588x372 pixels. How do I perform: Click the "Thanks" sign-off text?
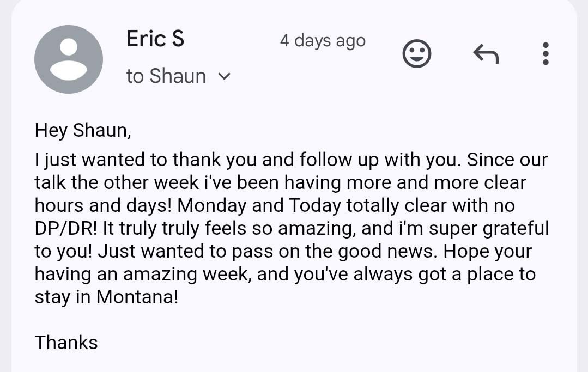pyautogui.click(x=66, y=343)
